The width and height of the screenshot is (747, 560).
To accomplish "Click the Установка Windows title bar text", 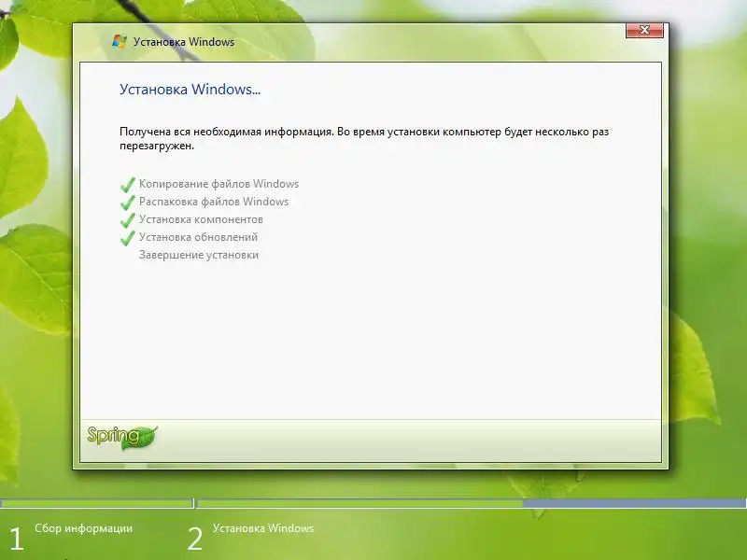I will [184, 42].
